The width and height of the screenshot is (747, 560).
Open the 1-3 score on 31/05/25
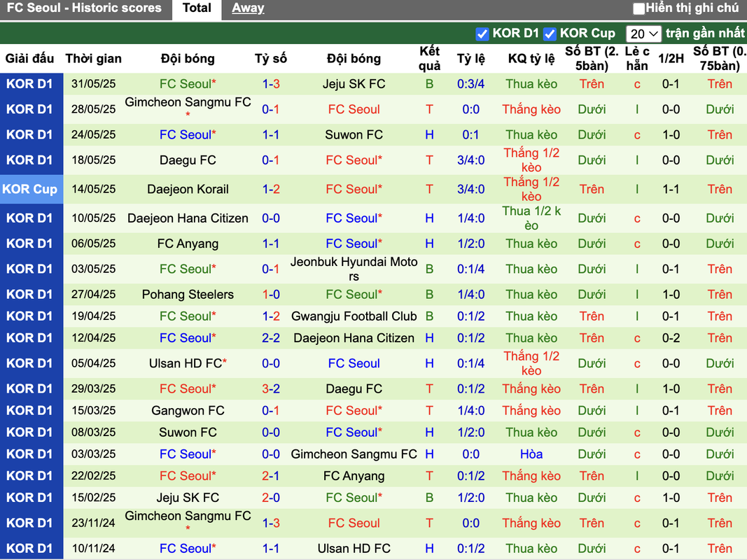pyautogui.click(x=271, y=84)
